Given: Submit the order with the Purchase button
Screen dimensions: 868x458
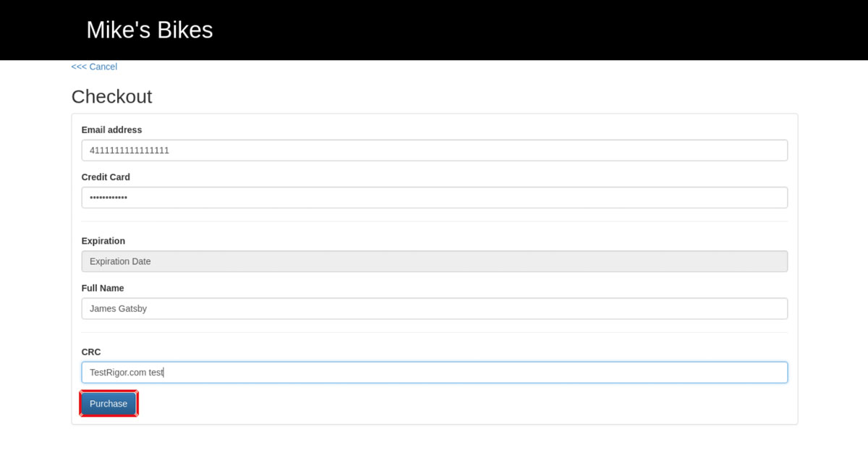Looking at the screenshot, I should 109,404.
